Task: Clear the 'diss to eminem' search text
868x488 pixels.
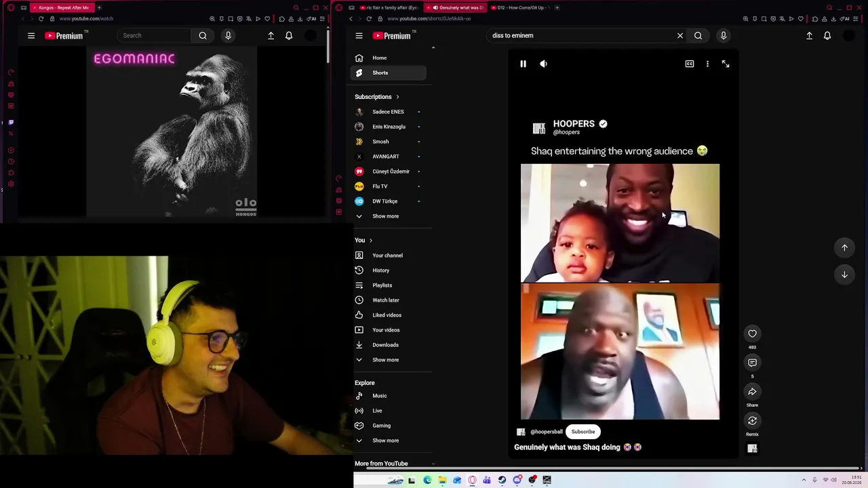Action: [x=680, y=35]
